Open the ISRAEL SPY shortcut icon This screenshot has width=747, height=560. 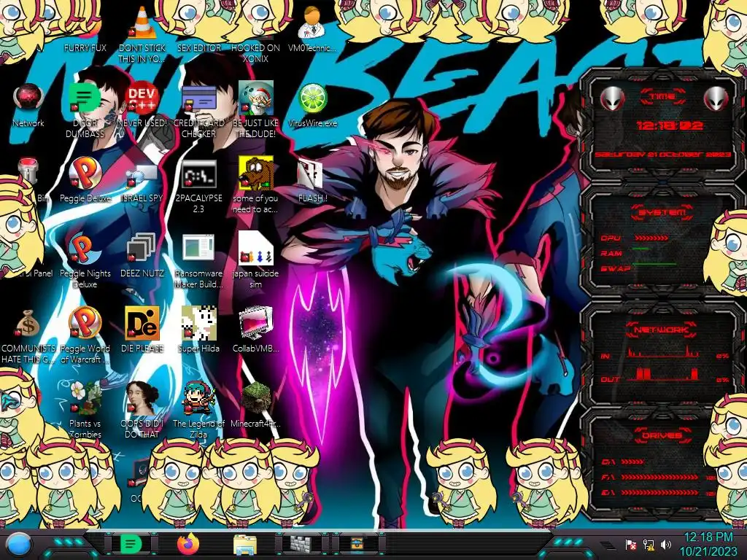tap(142, 175)
